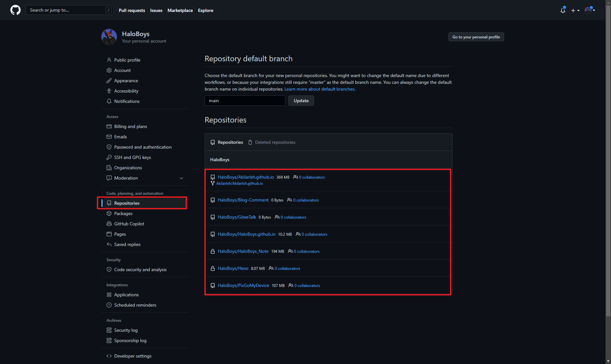Open HaloBoys/Akilarlxh.github.io repository link

[246, 177]
